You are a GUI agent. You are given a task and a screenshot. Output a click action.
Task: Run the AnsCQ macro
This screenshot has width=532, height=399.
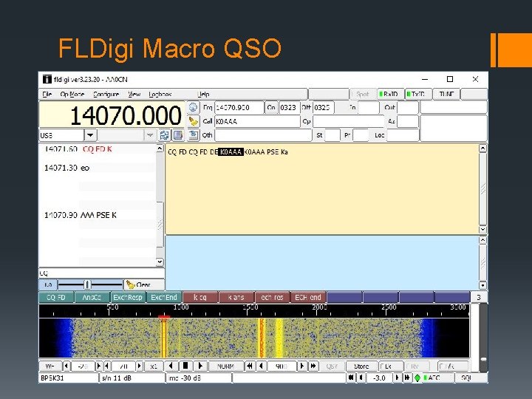(92, 297)
